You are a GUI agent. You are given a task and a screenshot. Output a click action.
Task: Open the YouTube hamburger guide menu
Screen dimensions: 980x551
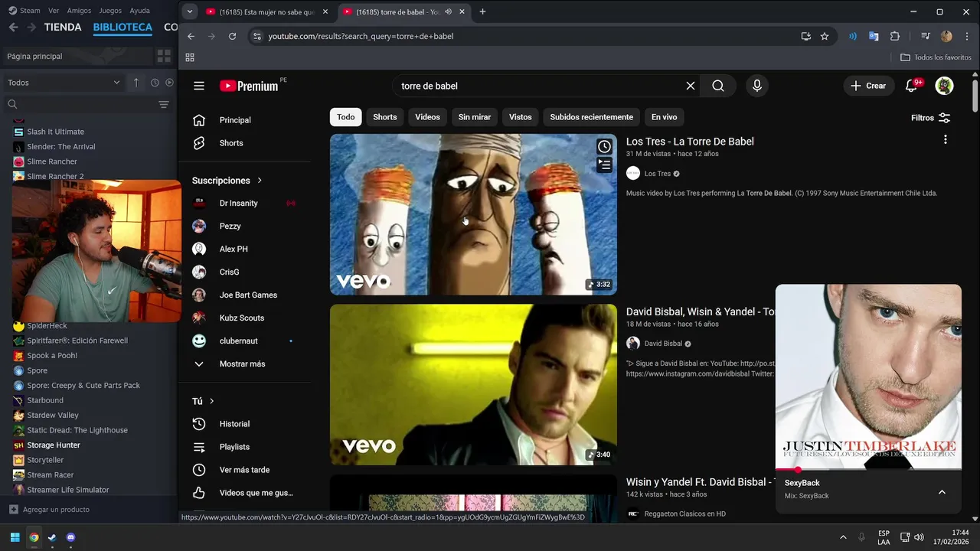tap(199, 86)
